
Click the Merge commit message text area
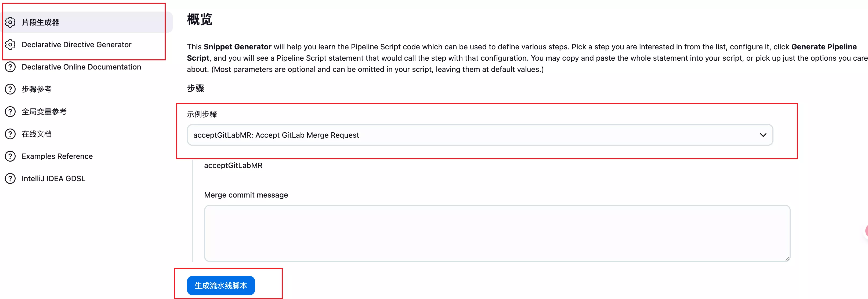497,233
